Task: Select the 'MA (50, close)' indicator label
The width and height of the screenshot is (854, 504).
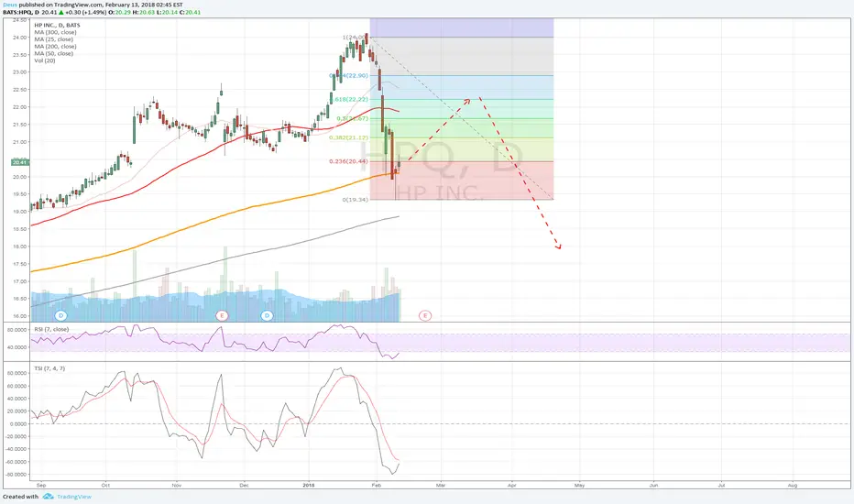Action: pyautogui.click(x=54, y=53)
